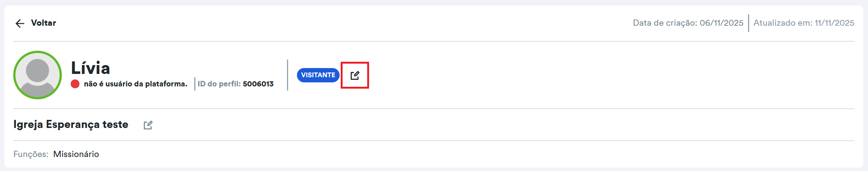Click the back arrow icon

click(20, 24)
